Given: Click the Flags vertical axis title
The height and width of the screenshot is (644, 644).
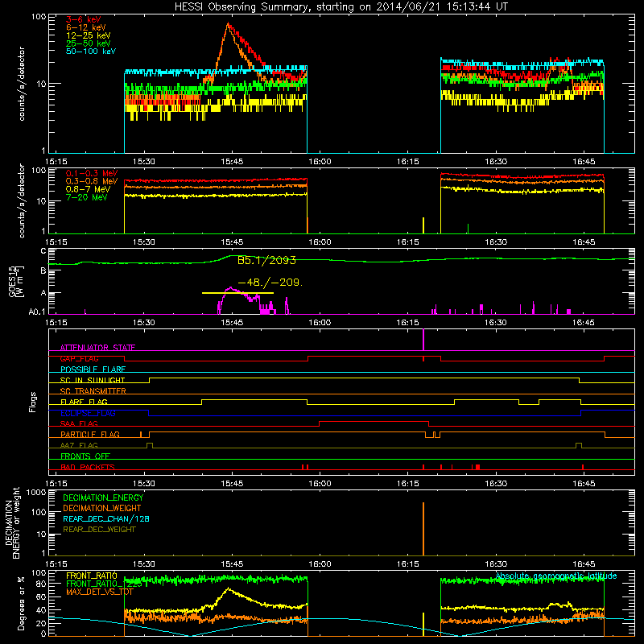Looking at the screenshot, I should tap(33, 402).
